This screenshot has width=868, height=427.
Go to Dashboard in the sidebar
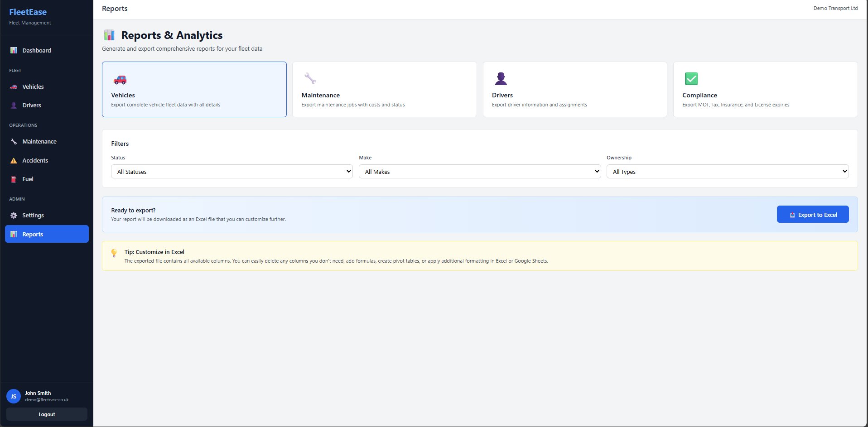pos(37,50)
